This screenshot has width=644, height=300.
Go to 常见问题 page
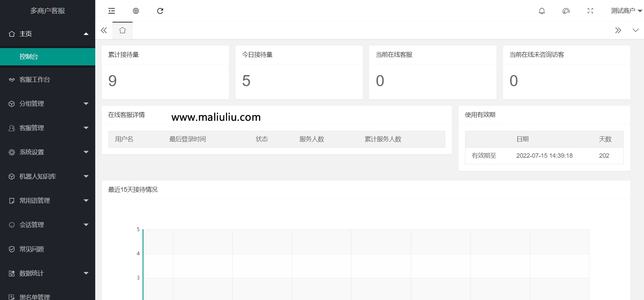point(47,249)
